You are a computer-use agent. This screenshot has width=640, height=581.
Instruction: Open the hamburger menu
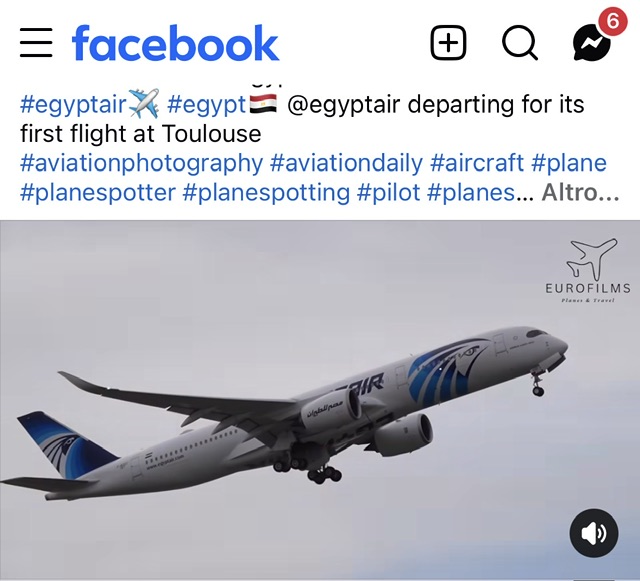[x=36, y=42]
